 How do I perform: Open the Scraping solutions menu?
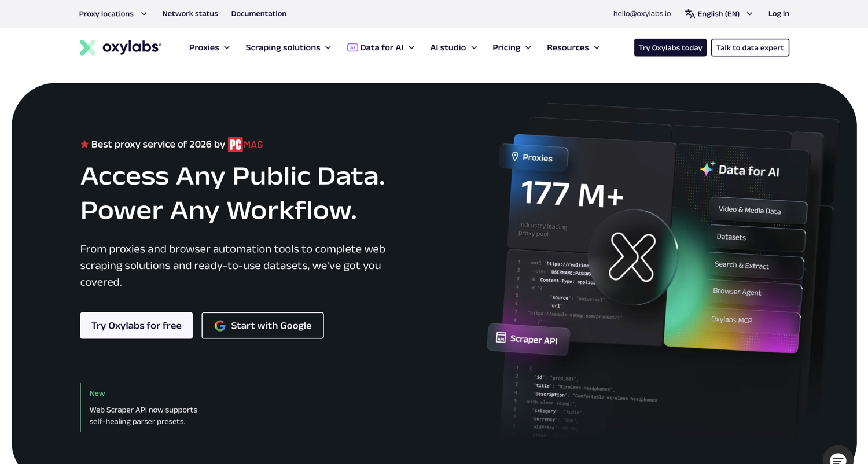pos(288,47)
